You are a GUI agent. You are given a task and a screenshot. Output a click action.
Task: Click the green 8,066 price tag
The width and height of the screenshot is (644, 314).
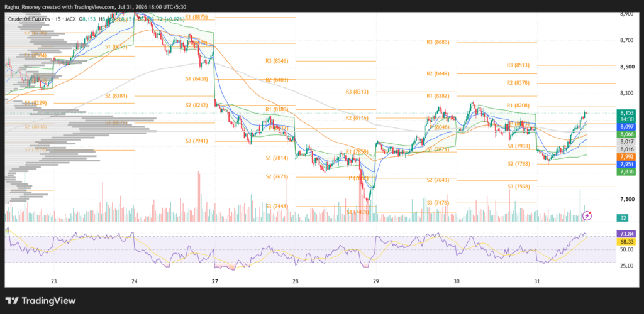626,134
